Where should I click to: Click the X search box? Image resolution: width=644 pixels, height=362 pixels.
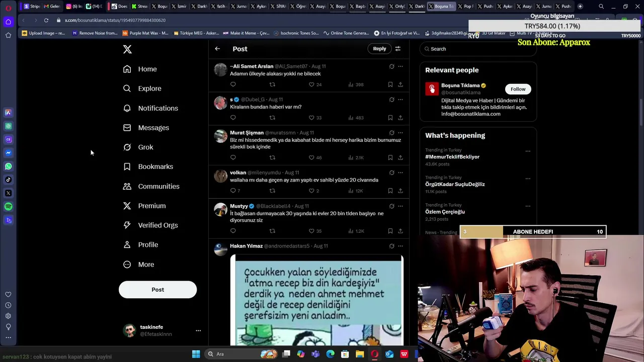(x=478, y=49)
